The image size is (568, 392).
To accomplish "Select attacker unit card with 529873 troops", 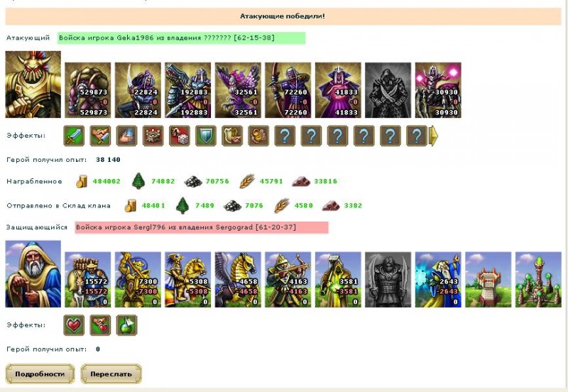I will (87, 90).
